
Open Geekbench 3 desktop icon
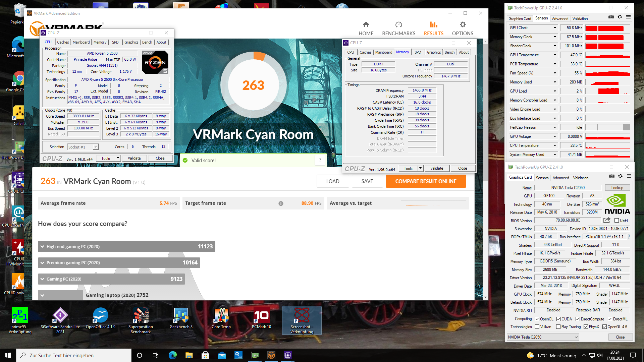tap(181, 318)
